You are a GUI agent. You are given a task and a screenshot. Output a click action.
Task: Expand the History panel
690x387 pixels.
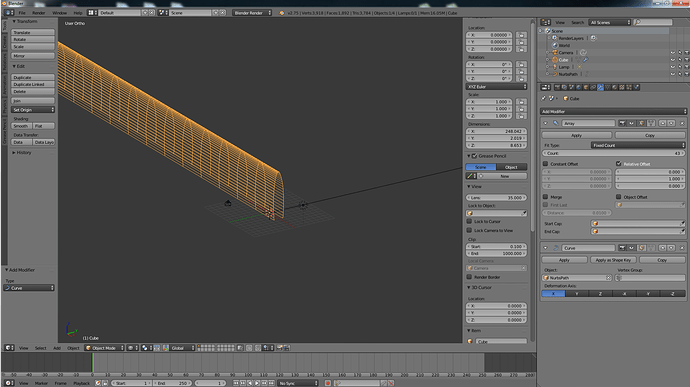point(22,152)
